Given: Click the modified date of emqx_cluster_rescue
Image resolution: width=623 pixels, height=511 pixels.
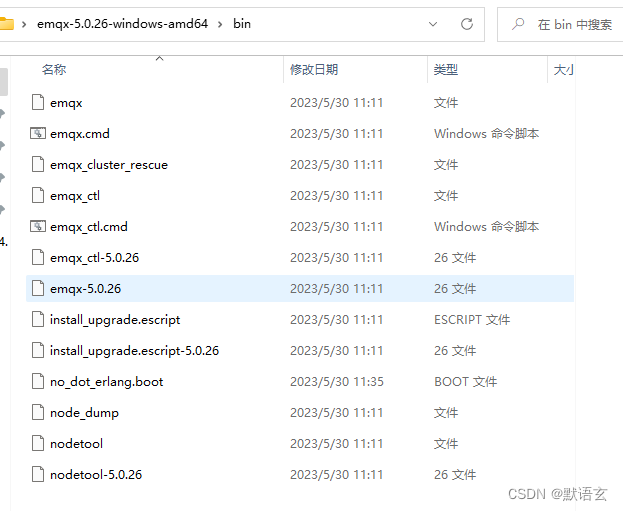Looking at the screenshot, I should pos(336,165).
